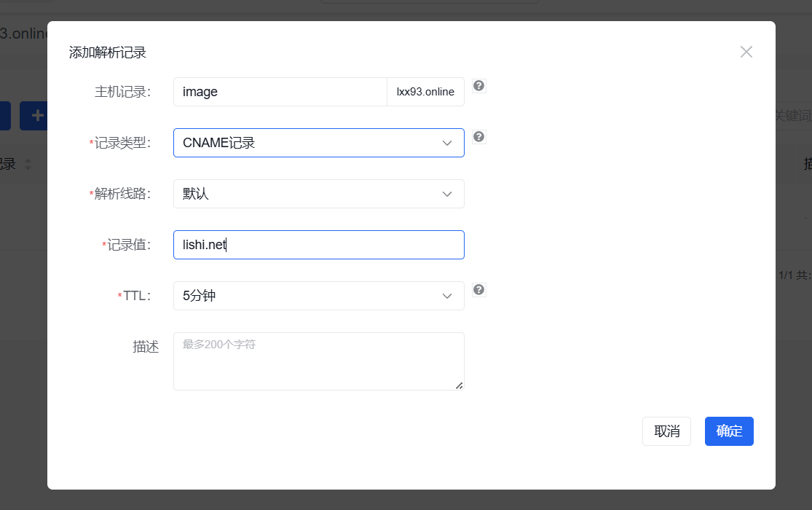Open the 记录类型 dropdown showing CNAME记录
The image size is (812, 510).
click(318, 143)
